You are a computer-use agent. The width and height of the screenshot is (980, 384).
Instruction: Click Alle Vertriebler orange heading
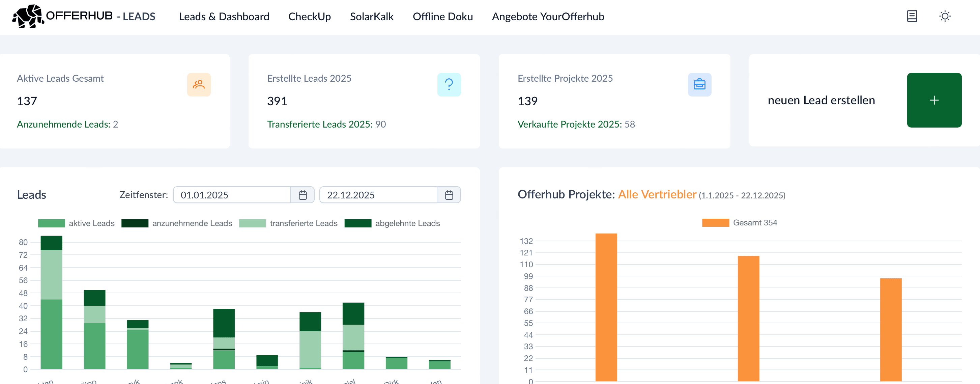pos(657,194)
